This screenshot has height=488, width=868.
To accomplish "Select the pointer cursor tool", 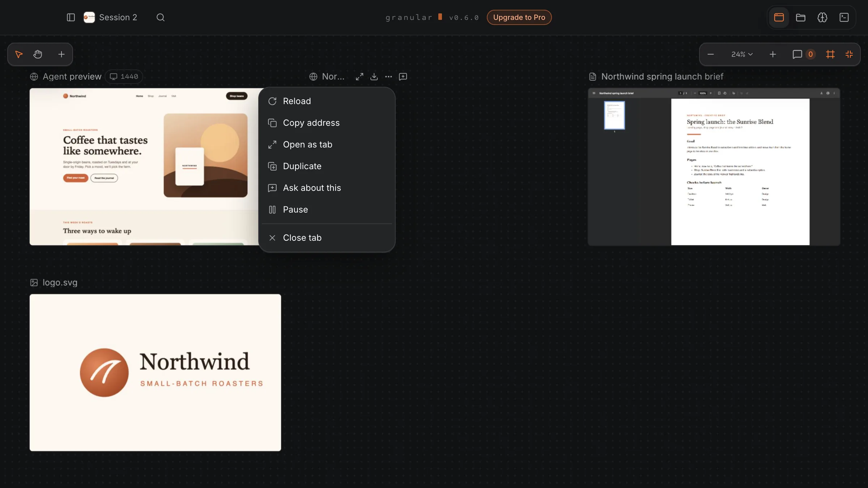I will pyautogui.click(x=19, y=54).
